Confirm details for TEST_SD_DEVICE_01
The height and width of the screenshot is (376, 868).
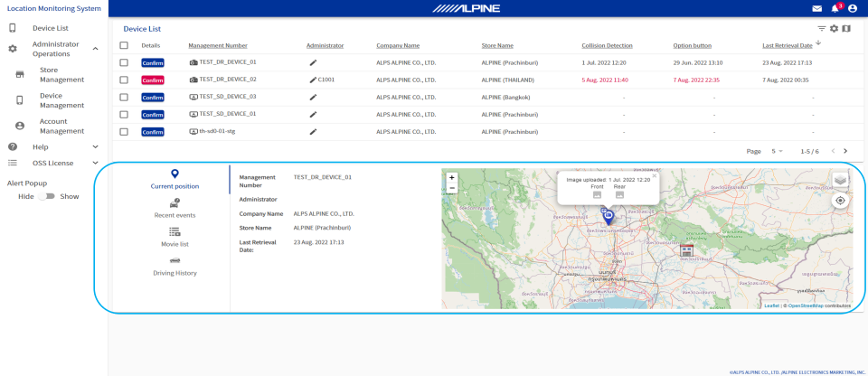(x=152, y=115)
